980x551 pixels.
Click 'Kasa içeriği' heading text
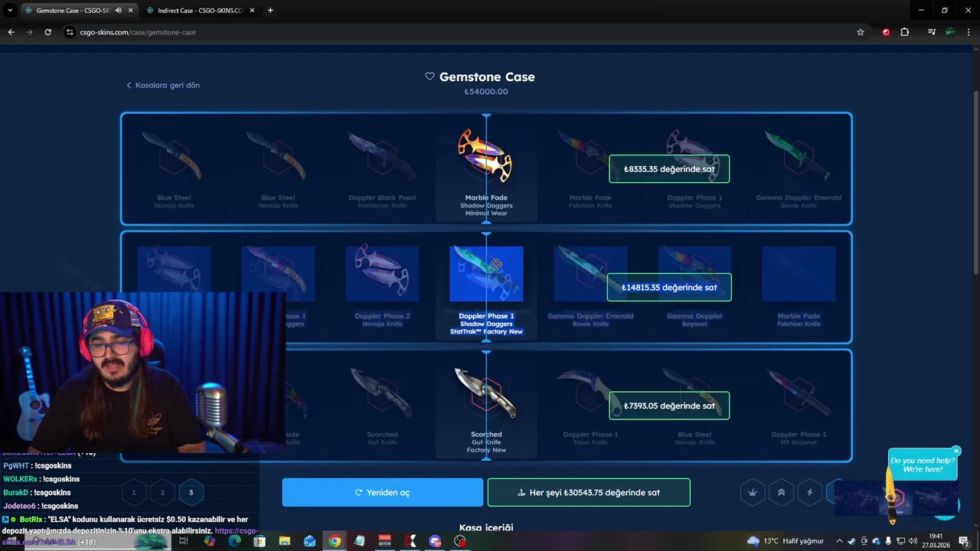(486, 528)
